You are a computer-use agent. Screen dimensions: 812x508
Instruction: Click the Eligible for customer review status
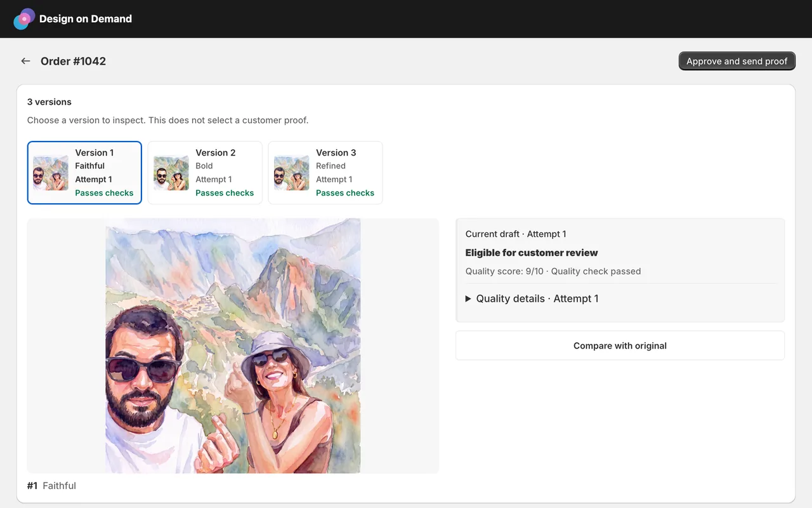point(532,253)
